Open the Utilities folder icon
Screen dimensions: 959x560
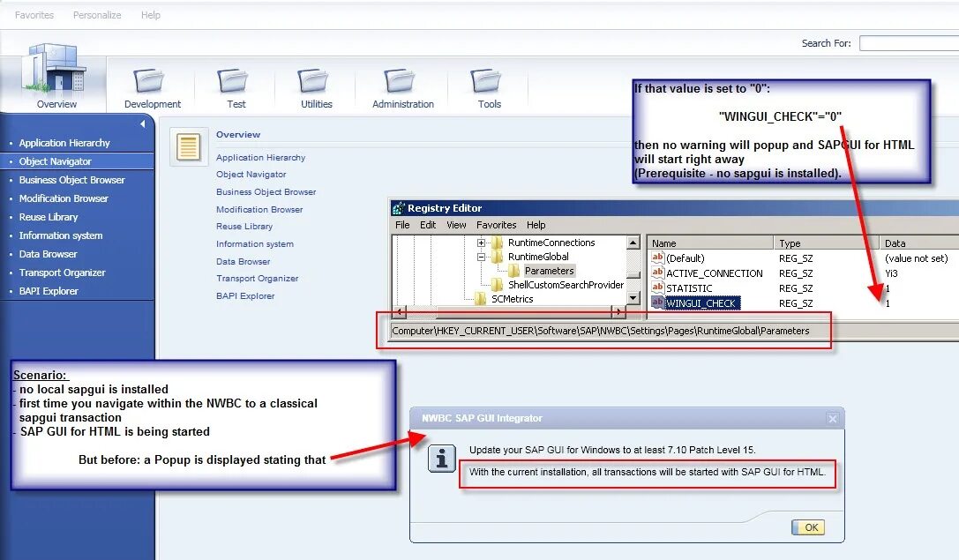click(316, 82)
